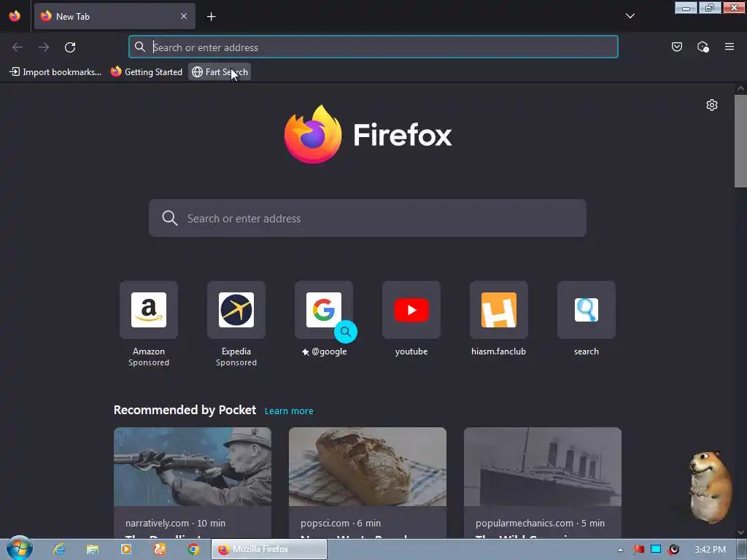Click the magnifier icon in the address bar

pyautogui.click(x=139, y=47)
